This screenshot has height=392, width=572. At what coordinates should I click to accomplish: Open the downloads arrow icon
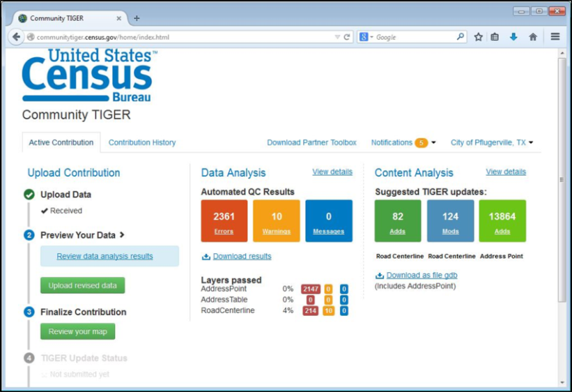[x=513, y=37]
